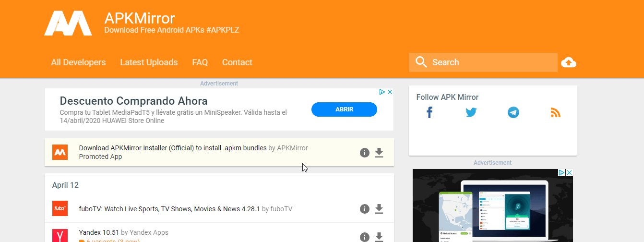Click the magnifier search icon

[x=421, y=62]
